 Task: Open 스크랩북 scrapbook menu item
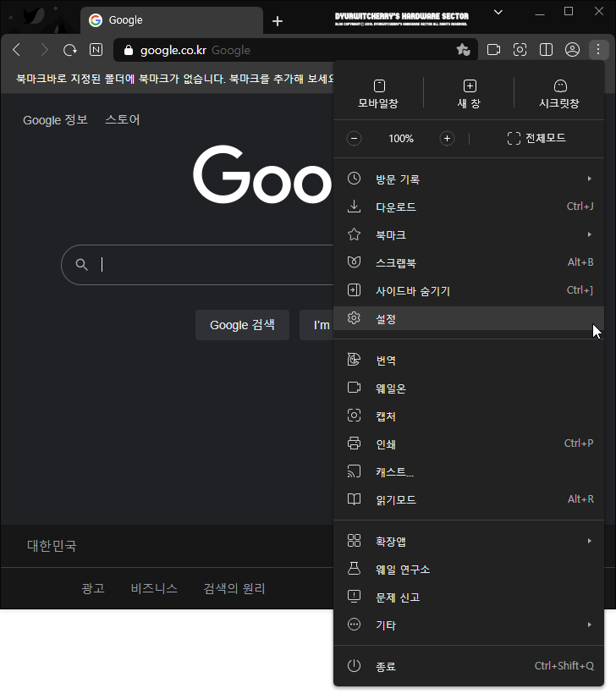point(469,262)
